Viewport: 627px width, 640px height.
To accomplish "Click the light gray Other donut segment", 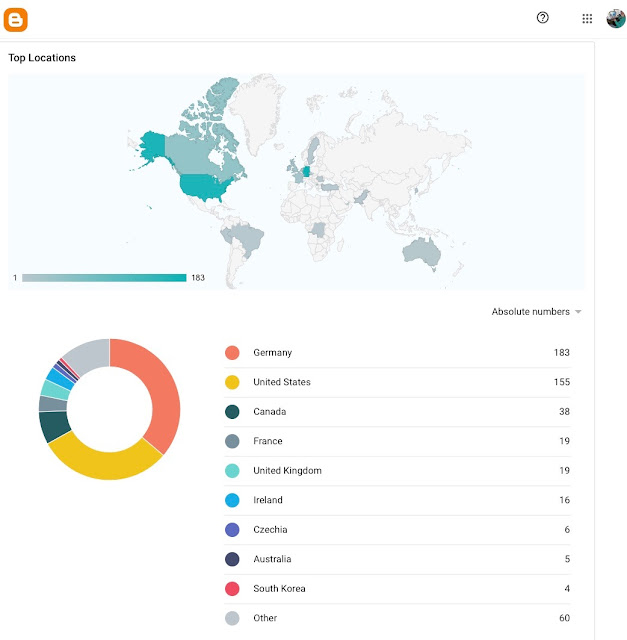I will point(88,354).
